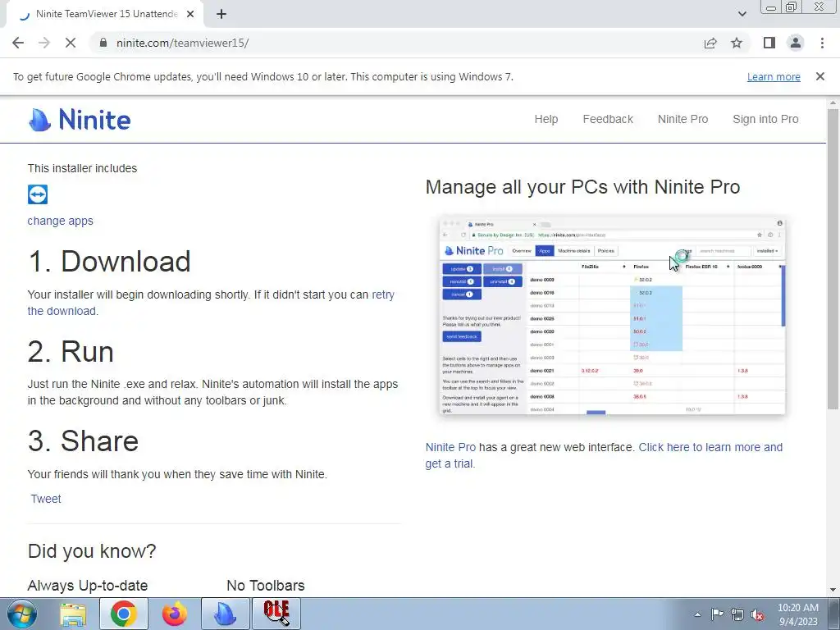Viewport: 840px width, 630px height.
Task: Open tab search dropdown chevron
Action: (x=742, y=14)
